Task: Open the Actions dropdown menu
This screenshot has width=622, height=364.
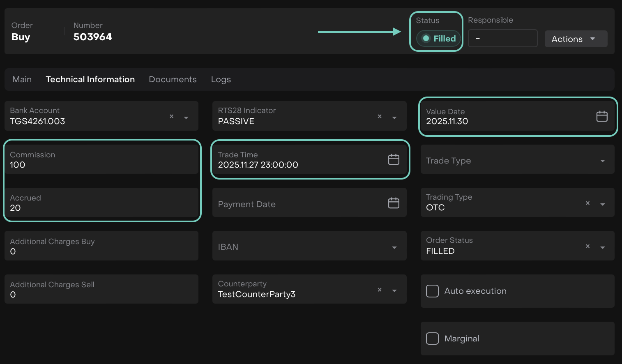Action: tap(576, 39)
